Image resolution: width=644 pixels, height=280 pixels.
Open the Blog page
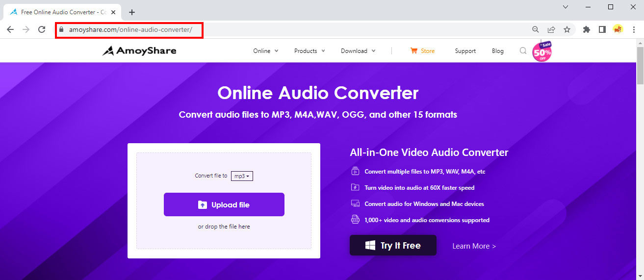click(498, 51)
